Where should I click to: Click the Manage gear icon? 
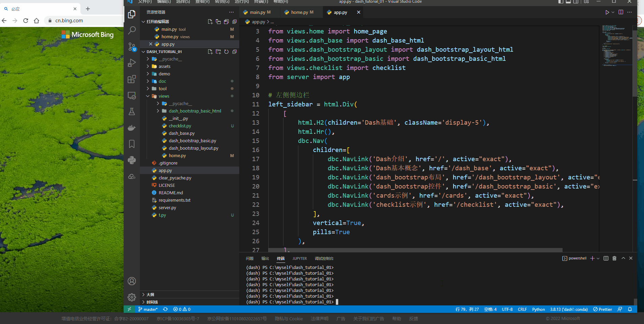click(x=132, y=297)
